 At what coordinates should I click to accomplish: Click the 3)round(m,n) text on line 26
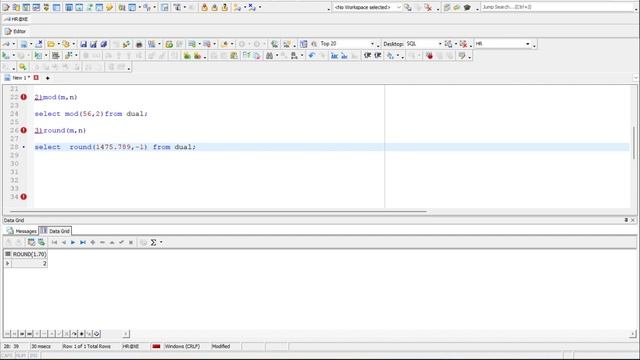60,130
